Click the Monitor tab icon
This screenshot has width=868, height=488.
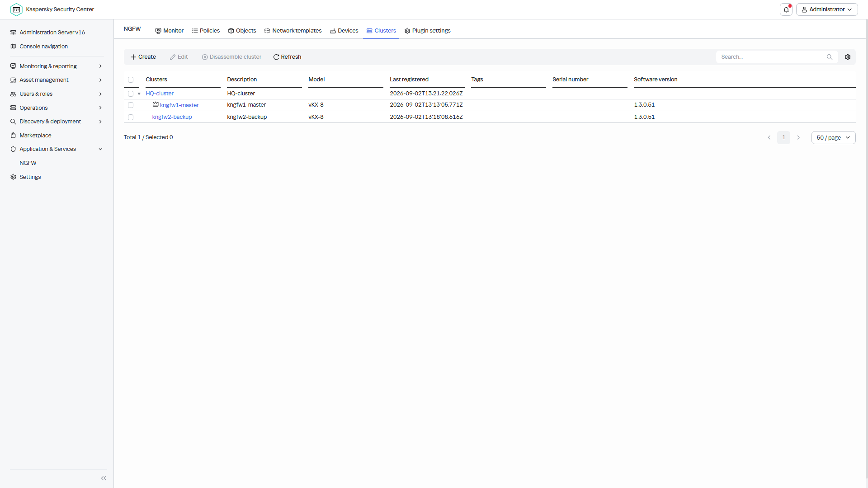point(158,31)
